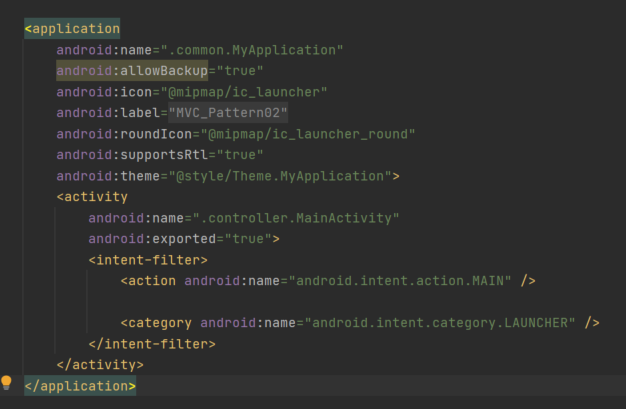
Task: Click the ".controller.MainActivity" value
Action: 295,218
